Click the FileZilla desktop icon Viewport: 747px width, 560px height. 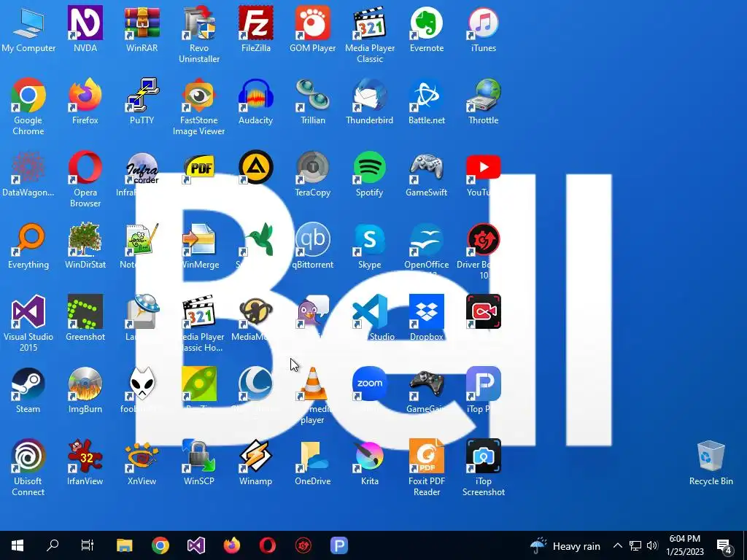click(x=256, y=23)
